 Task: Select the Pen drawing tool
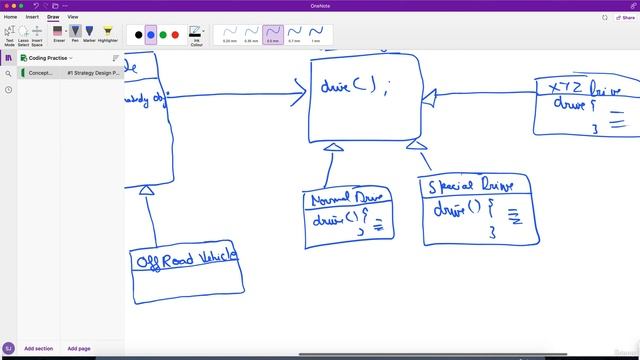pyautogui.click(x=75, y=34)
